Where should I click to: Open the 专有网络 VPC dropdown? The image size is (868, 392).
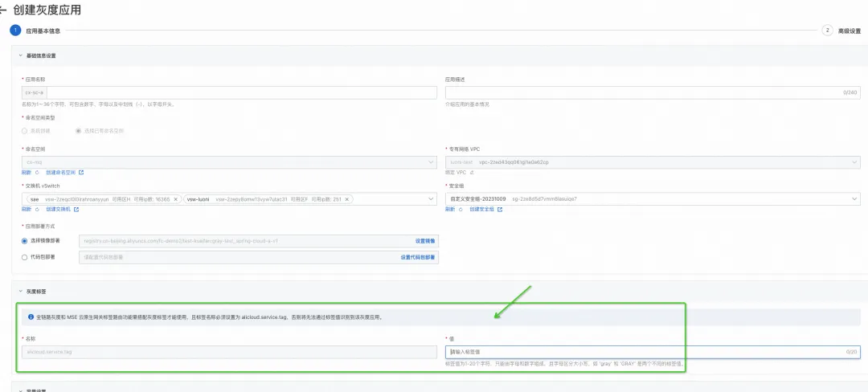pyautogui.click(x=653, y=162)
